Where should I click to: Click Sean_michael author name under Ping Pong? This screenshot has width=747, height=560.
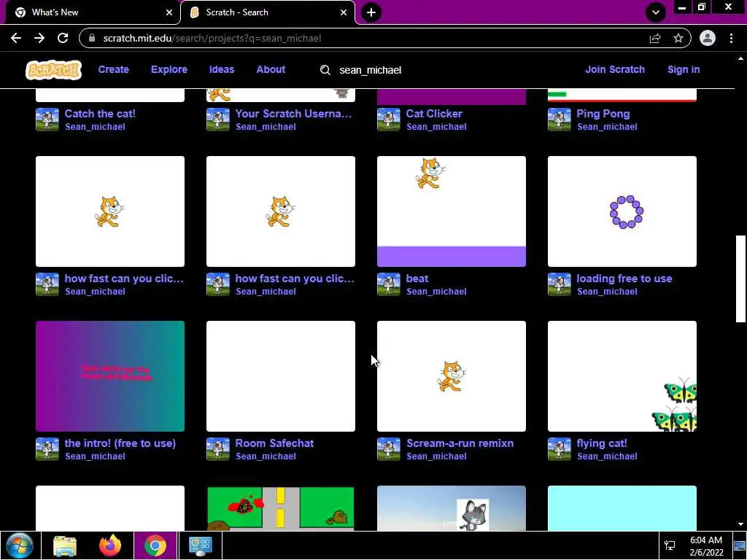click(x=607, y=127)
